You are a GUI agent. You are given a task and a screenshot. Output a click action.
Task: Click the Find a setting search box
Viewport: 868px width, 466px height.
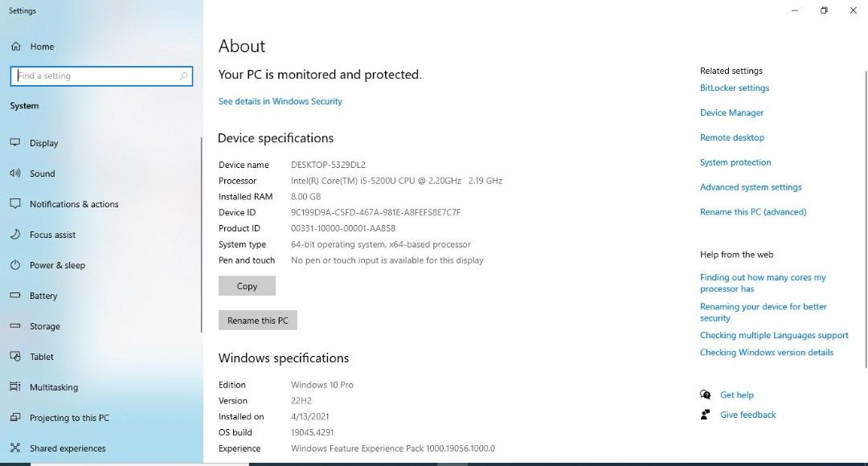(101, 76)
